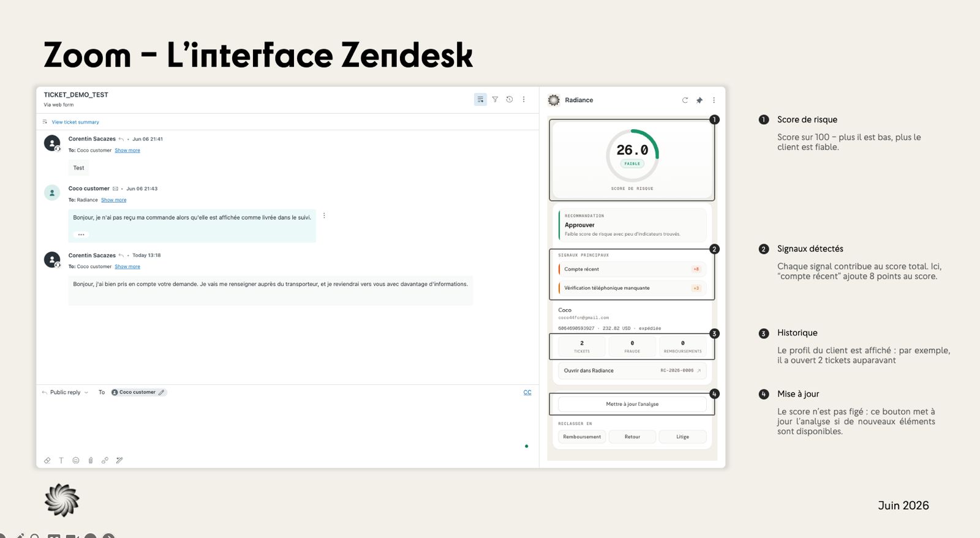Click the Mettre à jour l'analyse button
The height and width of the screenshot is (538, 980).
click(x=632, y=404)
